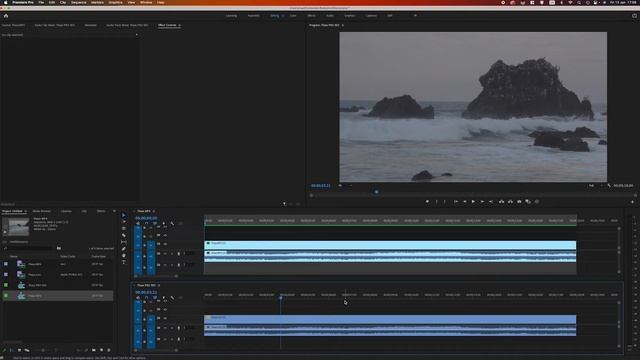Open the Playa PRO RES timeline panel menu
Image resolution: width=640 pixels, height=360 pixels.
159,285
